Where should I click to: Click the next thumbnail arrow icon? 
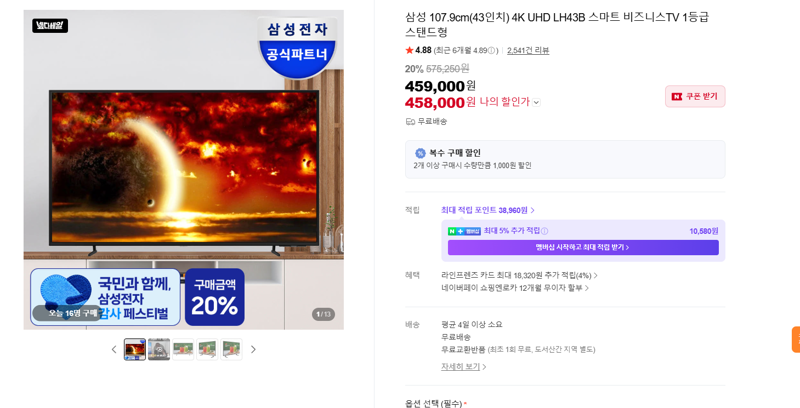253,349
